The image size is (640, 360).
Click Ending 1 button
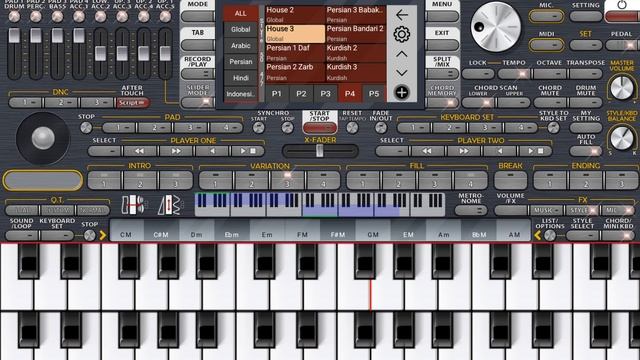point(550,180)
